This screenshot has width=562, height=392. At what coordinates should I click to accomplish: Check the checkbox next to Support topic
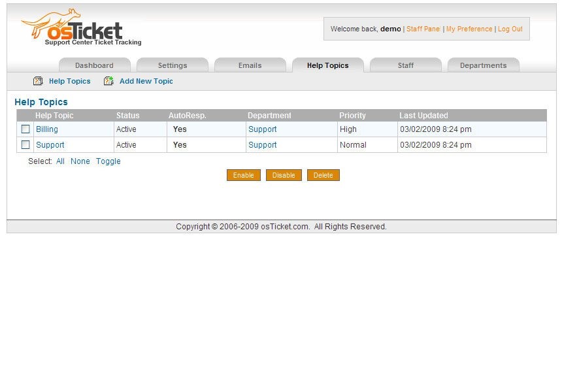click(25, 144)
